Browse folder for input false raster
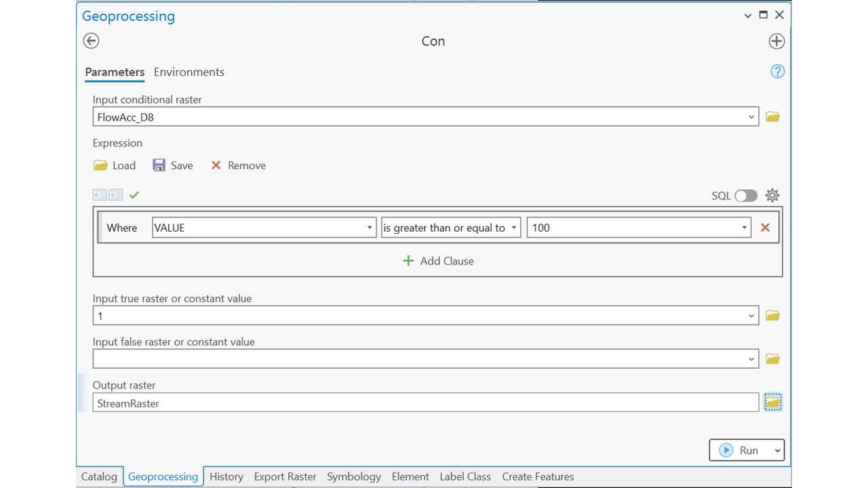 coord(772,359)
